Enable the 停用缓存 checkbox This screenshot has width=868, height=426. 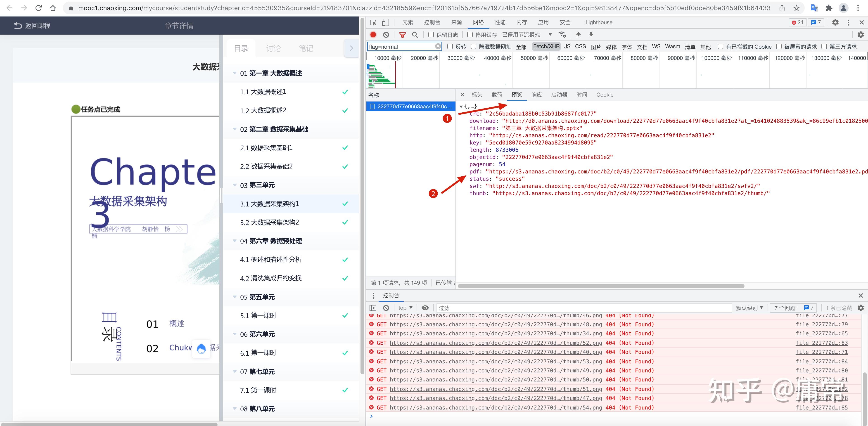click(x=470, y=35)
